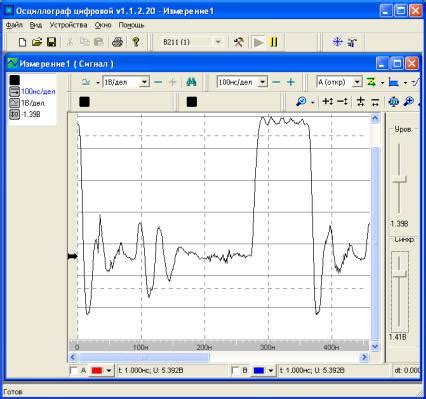Image resolution: width=426 pixels, height=399 pixels.
Task: Expand the 100нс/дел time base dropdown
Action: (263, 82)
